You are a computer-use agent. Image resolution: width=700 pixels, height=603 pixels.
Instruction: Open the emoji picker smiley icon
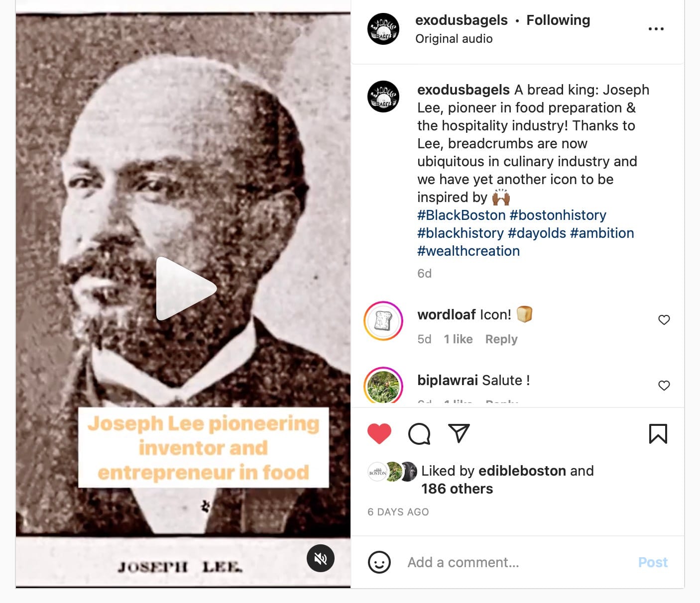coord(379,562)
